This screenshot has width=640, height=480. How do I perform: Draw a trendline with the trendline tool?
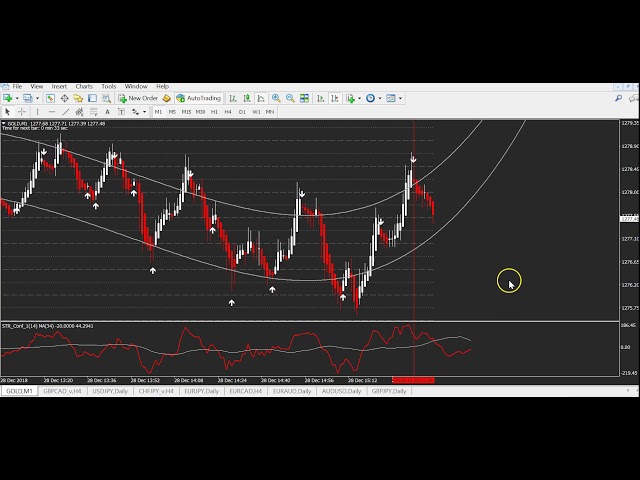[x=66, y=112]
